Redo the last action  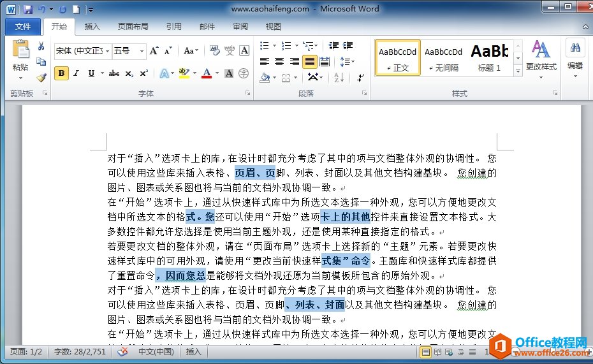[62, 10]
